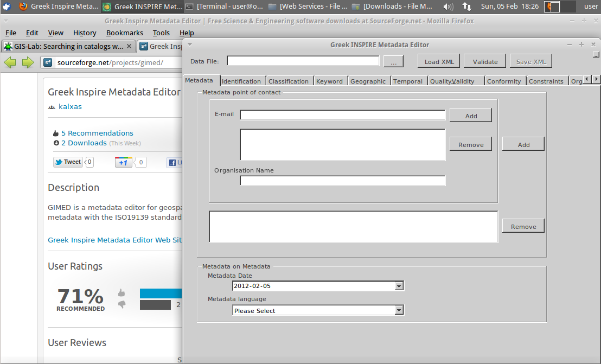Switch to the Downloads file manager taskbar item
601x364 pixels.
(392, 7)
